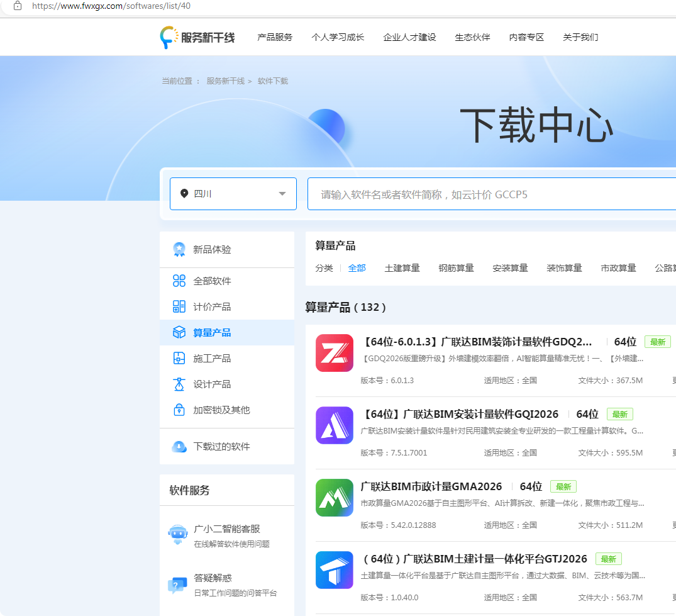This screenshot has height=616, width=676.
Task: Click 服务新干线 breadcrumb link
Action: click(225, 81)
